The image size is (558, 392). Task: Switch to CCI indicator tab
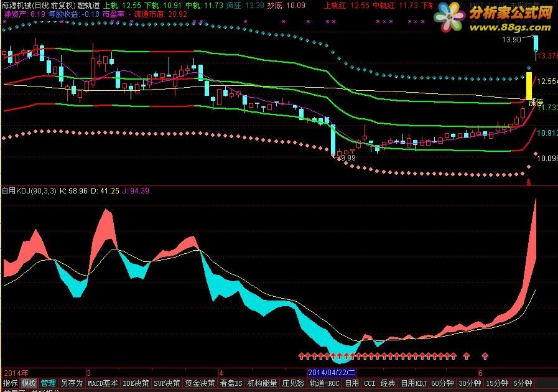(370, 383)
